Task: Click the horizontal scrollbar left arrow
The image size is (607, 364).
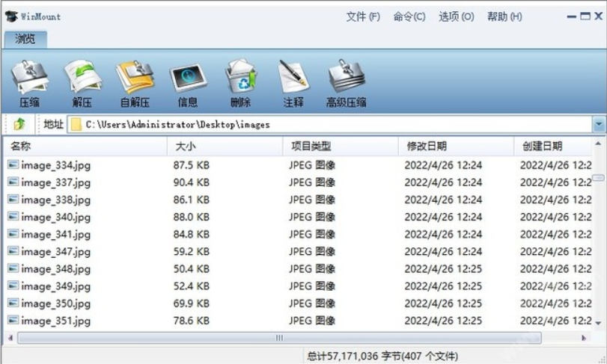Action: (x=10, y=338)
